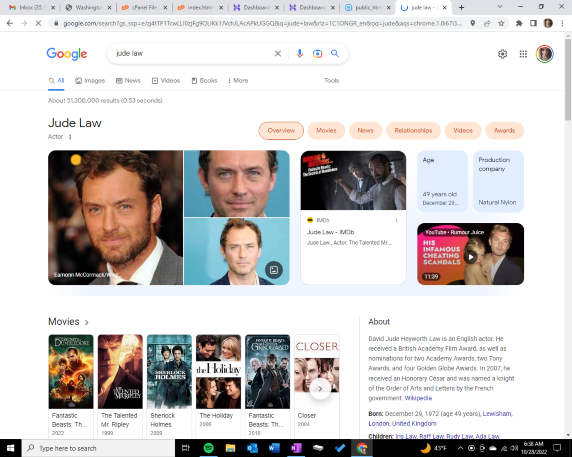Screen dimensions: 572x457
Task: Switch to the cPanel File browser tab
Action: coord(145,7)
